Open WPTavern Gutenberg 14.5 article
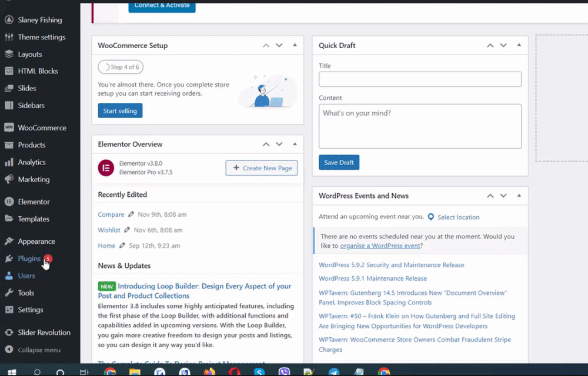Viewport: 588px width, 376px height. (x=413, y=298)
